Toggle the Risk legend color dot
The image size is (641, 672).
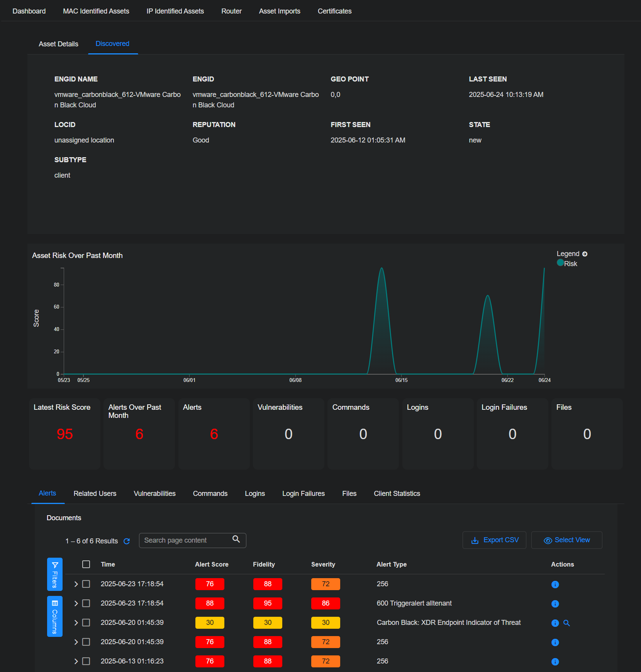point(560,263)
